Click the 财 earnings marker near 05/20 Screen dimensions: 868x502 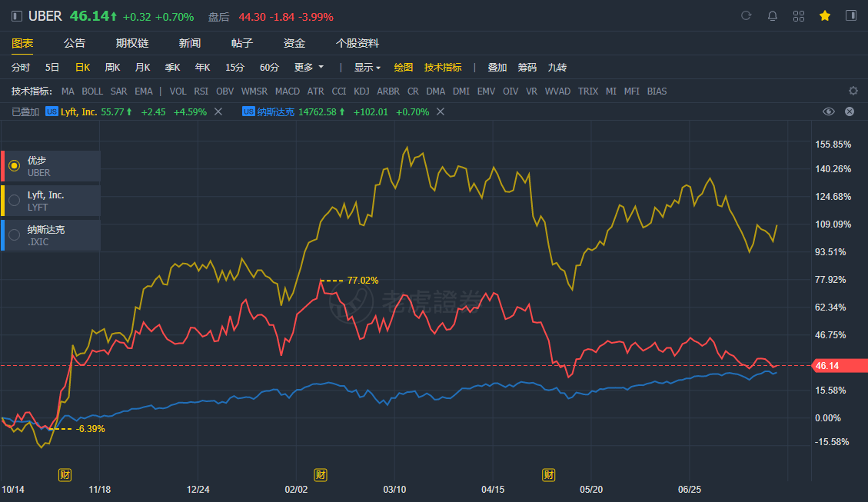pyautogui.click(x=549, y=474)
